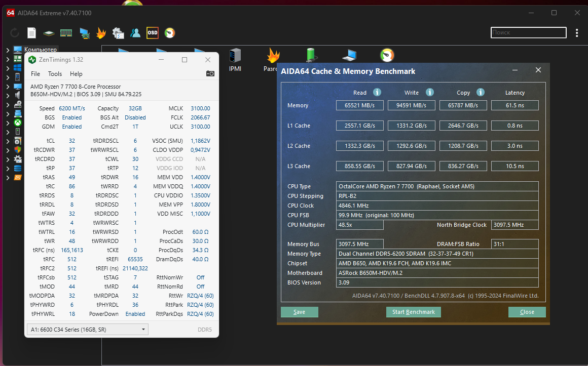Screen dimensions: 588x366
Task: Click the tREFI value 65535
Action: coord(135,259)
